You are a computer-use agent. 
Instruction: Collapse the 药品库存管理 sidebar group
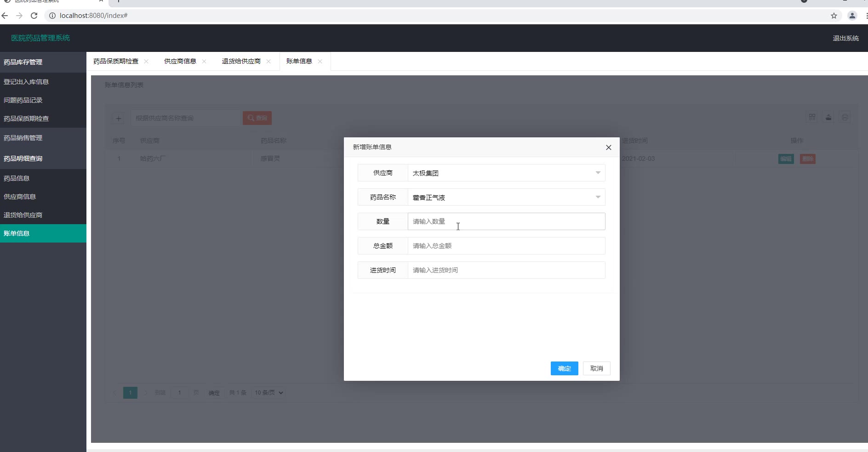pos(43,62)
